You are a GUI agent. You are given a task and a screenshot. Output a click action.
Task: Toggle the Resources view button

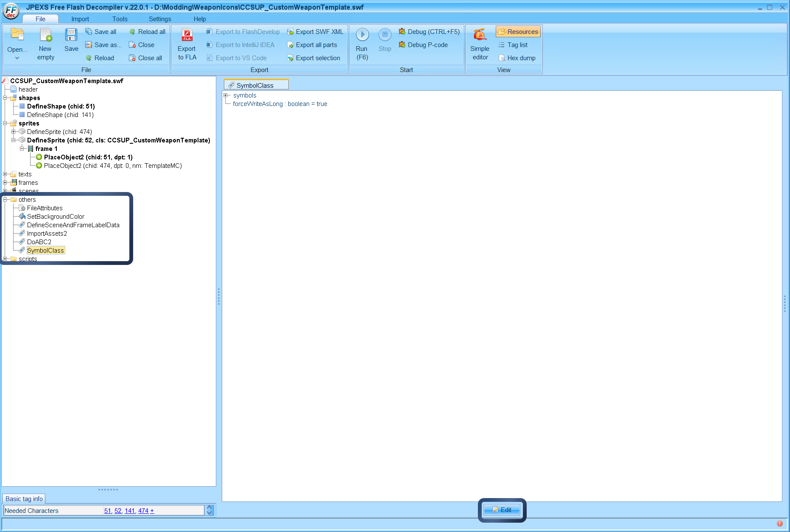pos(518,32)
